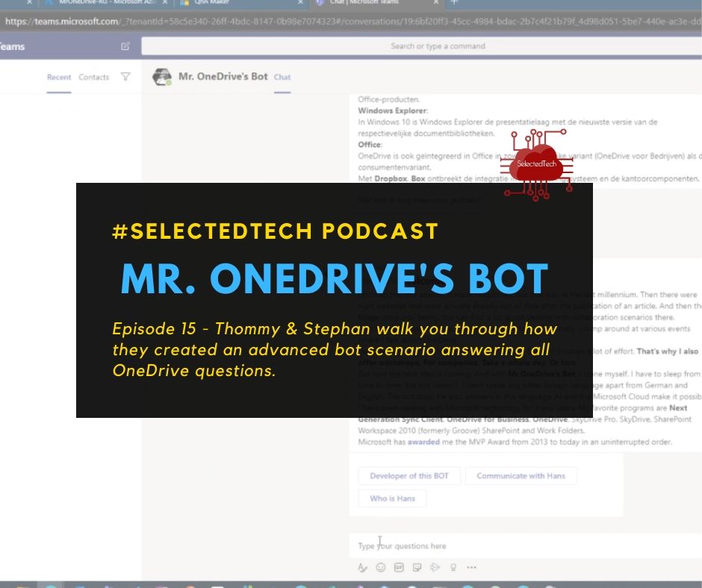This screenshot has height=588, width=702.
Task: Click the Communicate with Hans button
Action: [x=521, y=475]
